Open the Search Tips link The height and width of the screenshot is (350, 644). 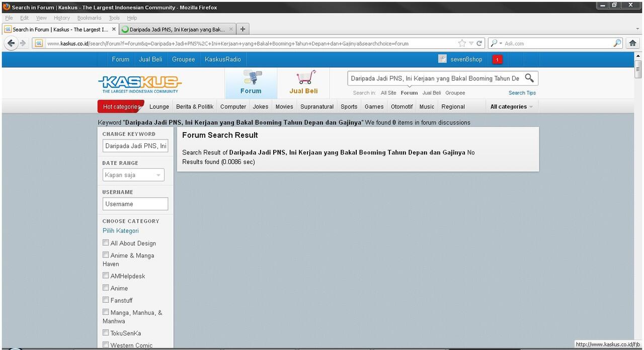[x=522, y=93]
